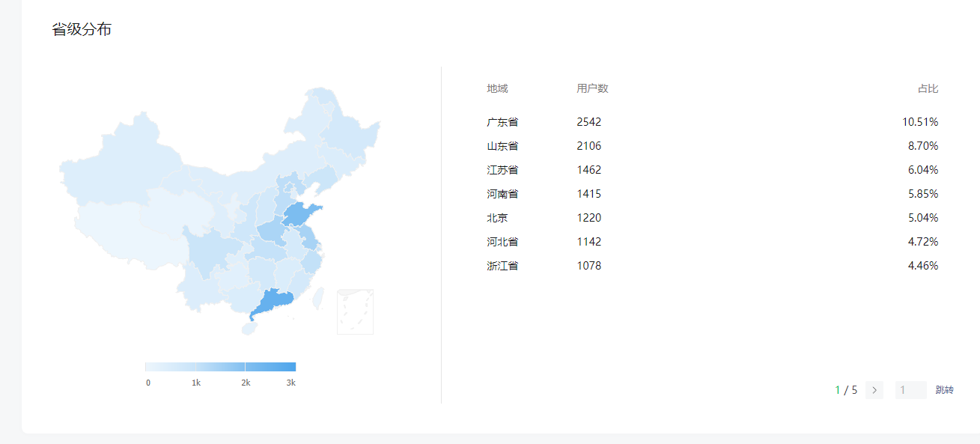This screenshot has height=444, width=980.
Task: Click the user count 1078
Action: [589, 266]
